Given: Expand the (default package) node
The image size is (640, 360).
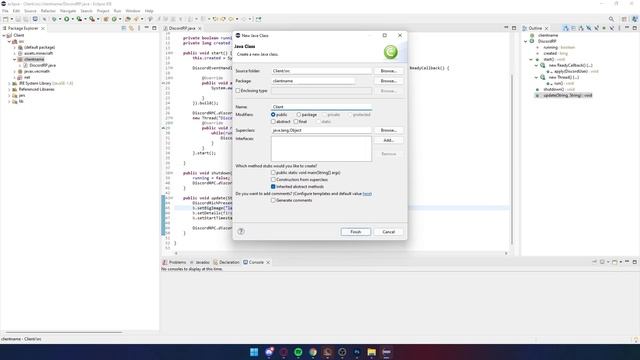Looking at the screenshot, I should [x=15, y=47].
